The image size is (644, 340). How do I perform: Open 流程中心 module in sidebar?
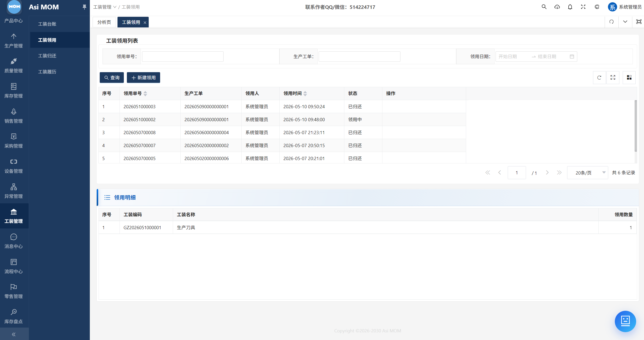(x=14, y=267)
